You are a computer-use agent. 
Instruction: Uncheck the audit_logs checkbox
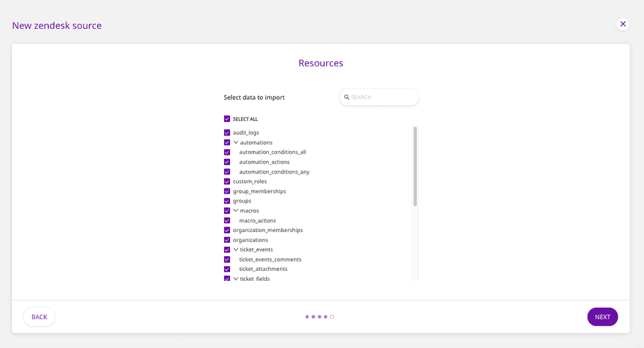(227, 133)
